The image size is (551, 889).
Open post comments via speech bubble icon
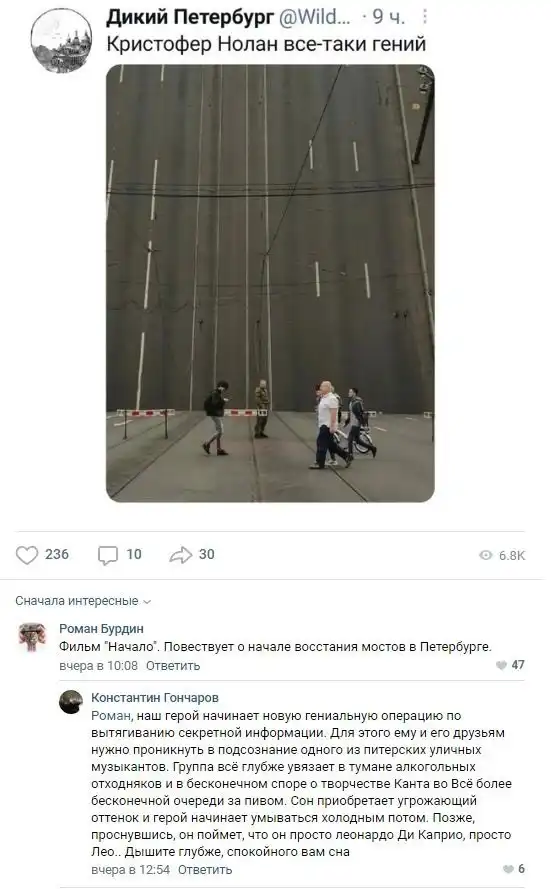pyautogui.click(x=108, y=555)
